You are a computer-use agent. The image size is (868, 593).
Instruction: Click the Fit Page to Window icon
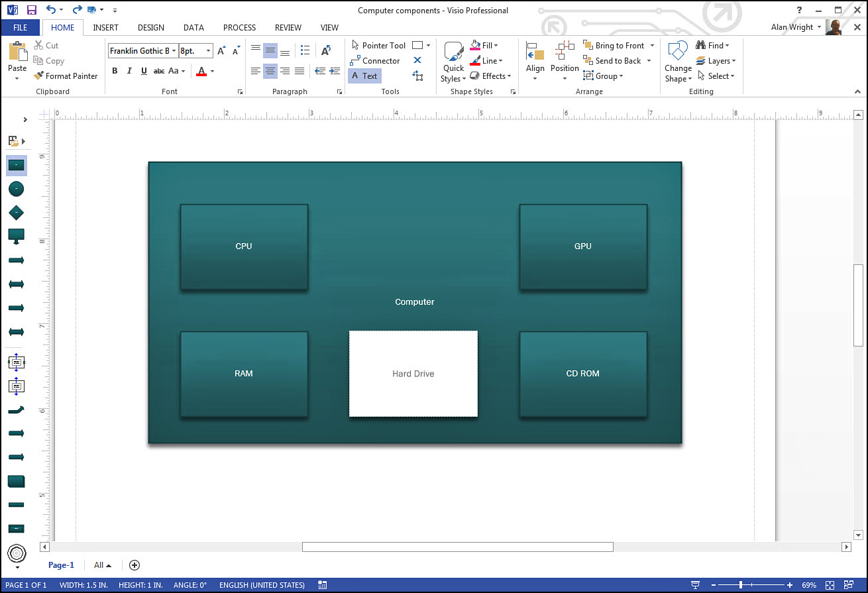pos(830,585)
